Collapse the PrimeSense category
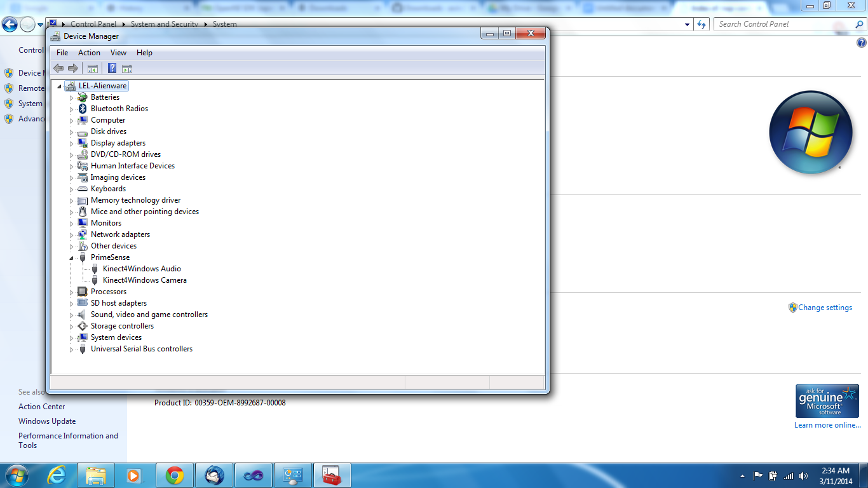The height and width of the screenshot is (488, 868). click(x=72, y=258)
